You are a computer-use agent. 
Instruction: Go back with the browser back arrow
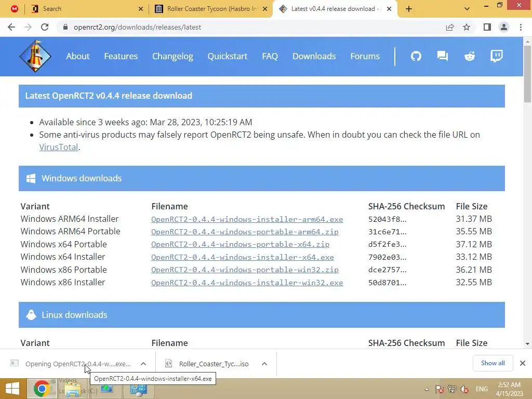point(11,27)
